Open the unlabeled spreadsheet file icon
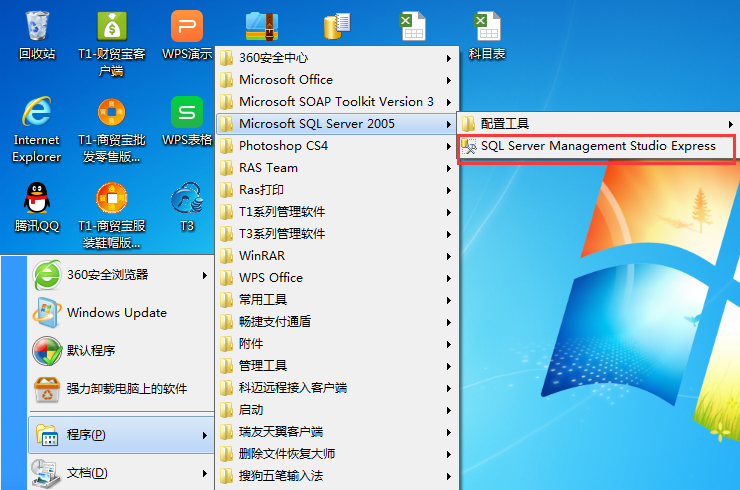The height and width of the screenshot is (490, 740). 412,26
